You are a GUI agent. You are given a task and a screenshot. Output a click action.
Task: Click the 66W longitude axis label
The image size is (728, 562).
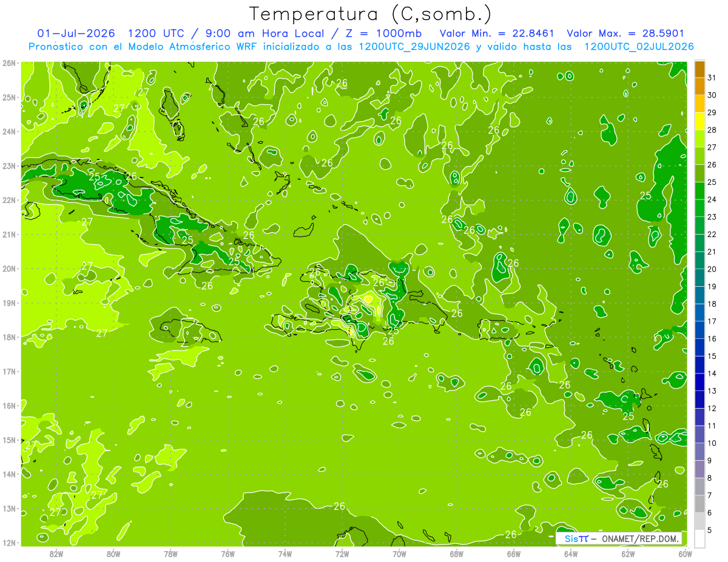pos(514,553)
